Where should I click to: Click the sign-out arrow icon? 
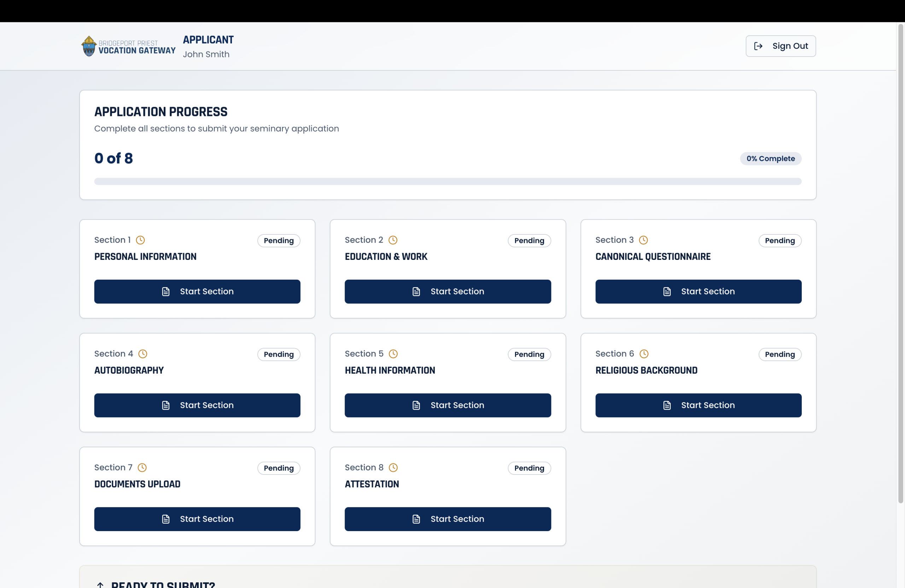758,46
